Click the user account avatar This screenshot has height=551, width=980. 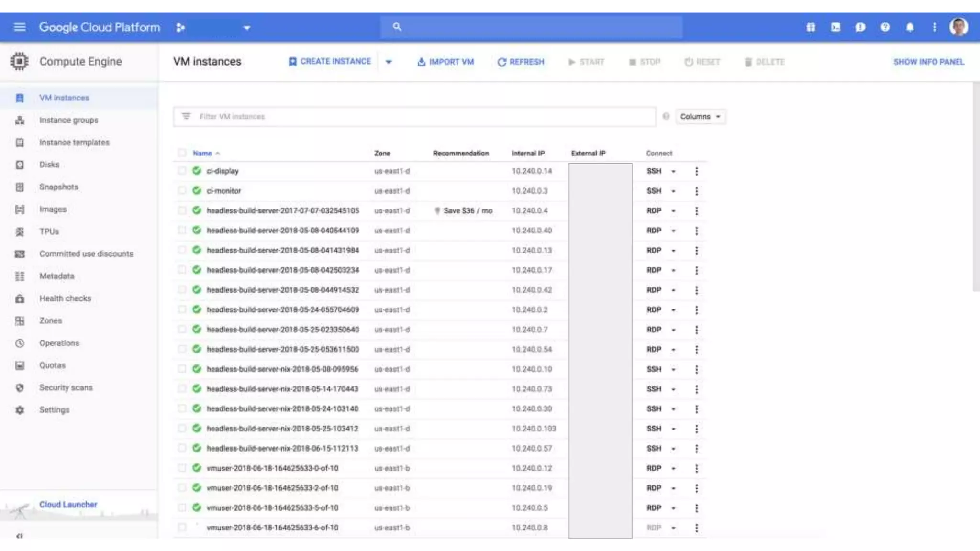(x=958, y=27)
